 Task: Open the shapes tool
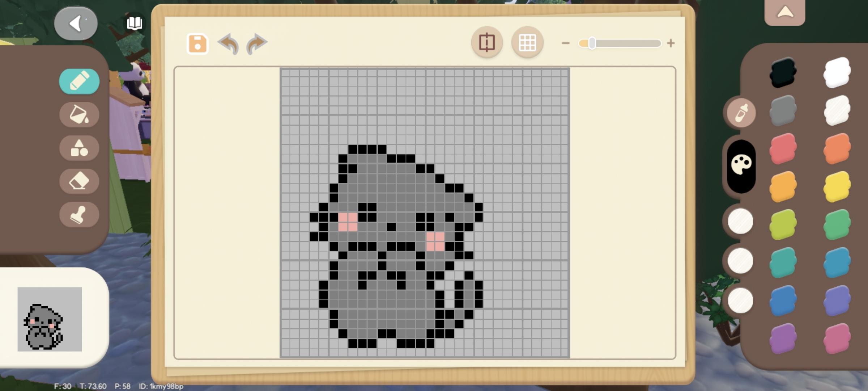[79, 148]
